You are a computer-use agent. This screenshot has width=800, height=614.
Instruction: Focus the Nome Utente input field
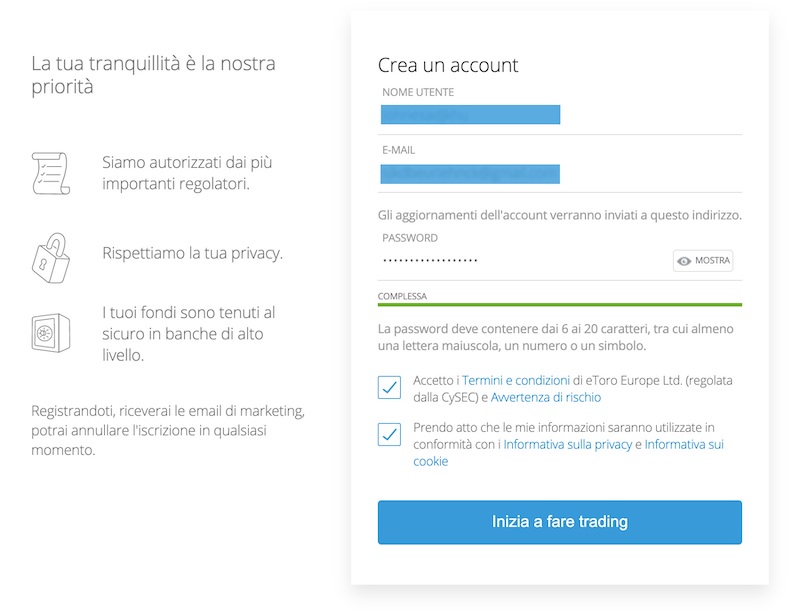[x=560, y=115]
